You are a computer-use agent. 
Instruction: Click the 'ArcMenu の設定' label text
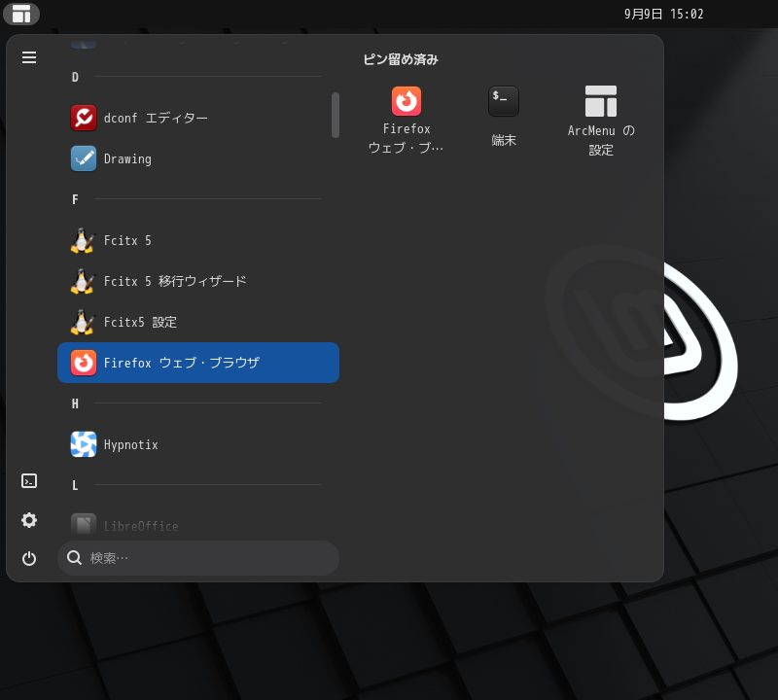[x=601, y=140]
